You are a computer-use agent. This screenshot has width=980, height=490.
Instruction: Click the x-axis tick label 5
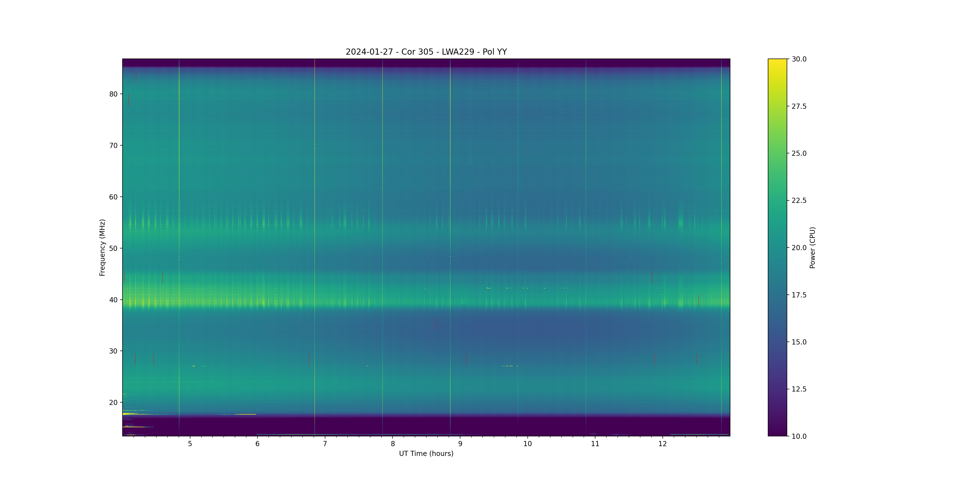(190, 444)
